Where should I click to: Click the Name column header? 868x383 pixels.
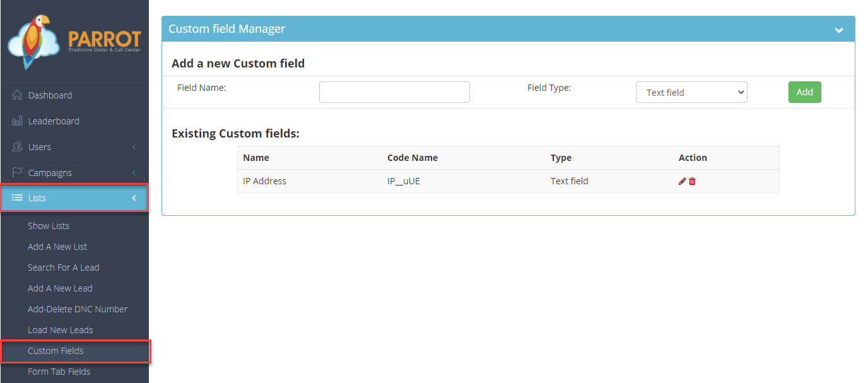click(x=256, y=158)
